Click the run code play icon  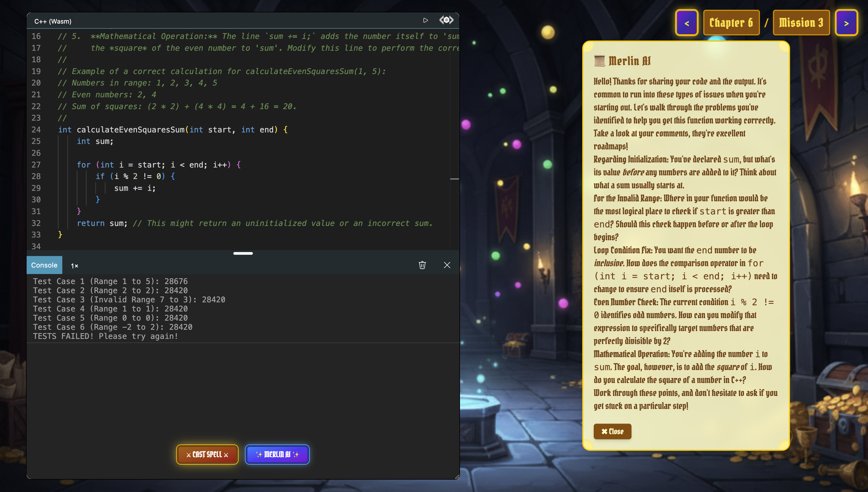pos(425,21)
